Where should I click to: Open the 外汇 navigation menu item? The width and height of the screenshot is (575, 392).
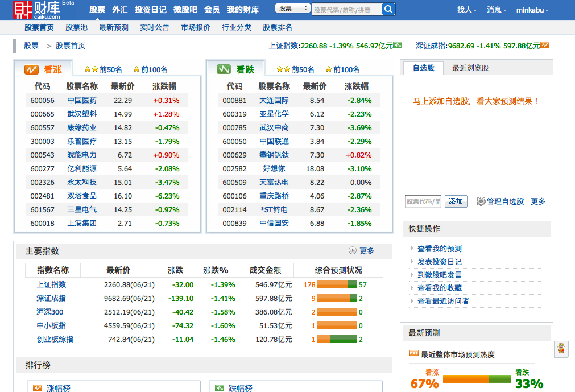click(x=119, y=10)
